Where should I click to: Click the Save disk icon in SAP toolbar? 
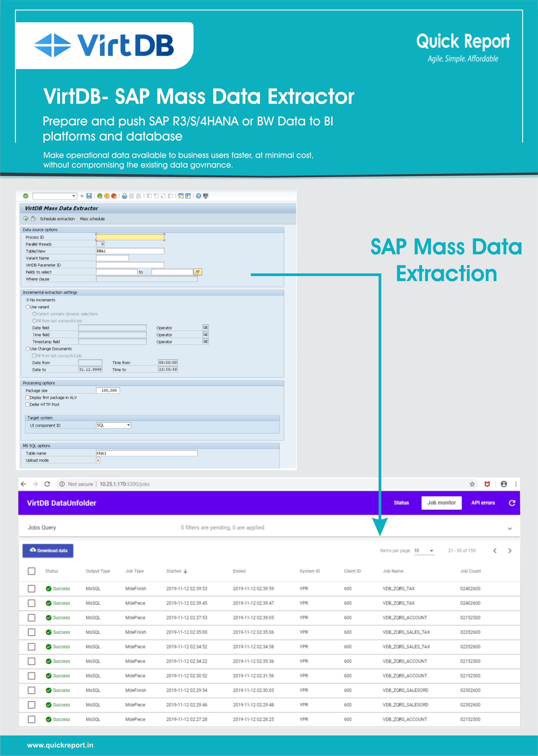coord(89,196)
